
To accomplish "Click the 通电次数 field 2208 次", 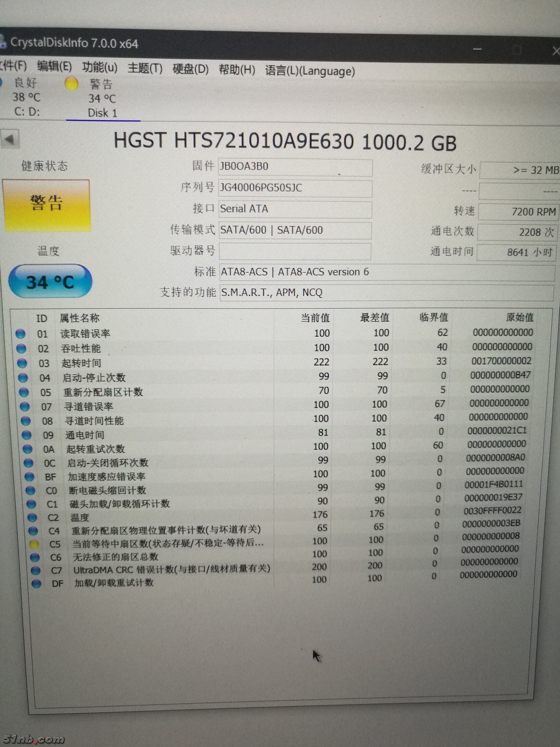I will (517, 232).
